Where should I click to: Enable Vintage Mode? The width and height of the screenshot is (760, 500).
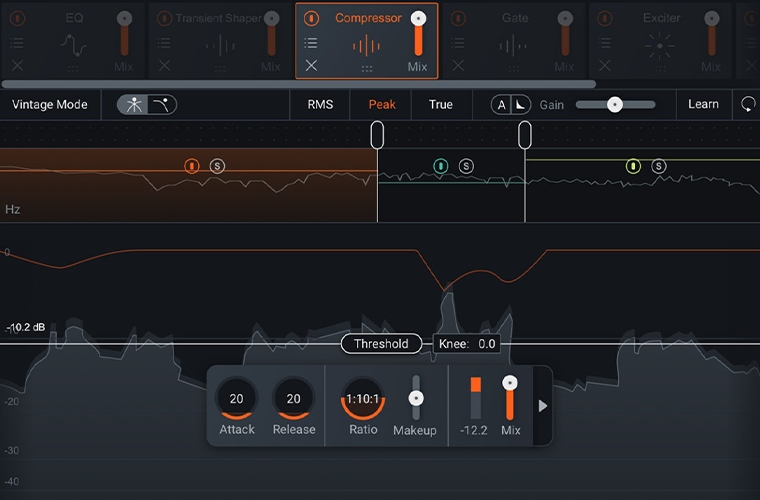coord(50,105)
